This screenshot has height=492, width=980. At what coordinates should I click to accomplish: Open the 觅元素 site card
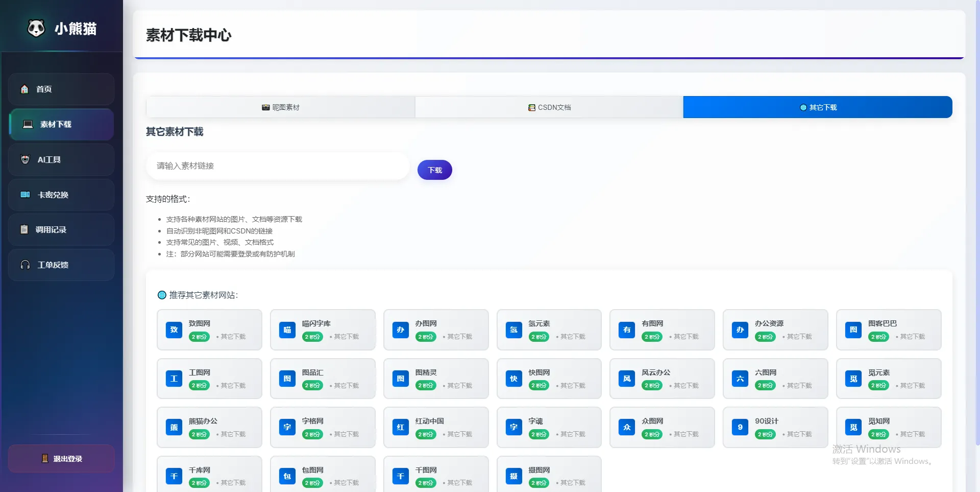pos(889,379)
